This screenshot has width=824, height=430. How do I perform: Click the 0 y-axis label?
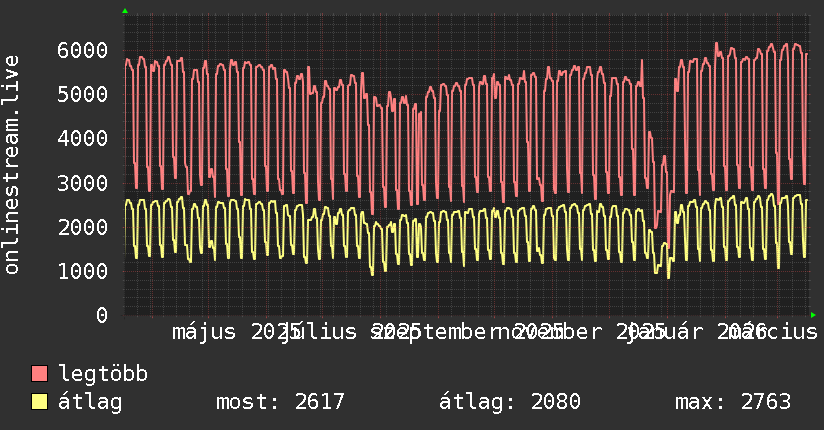tap(102, 315)
